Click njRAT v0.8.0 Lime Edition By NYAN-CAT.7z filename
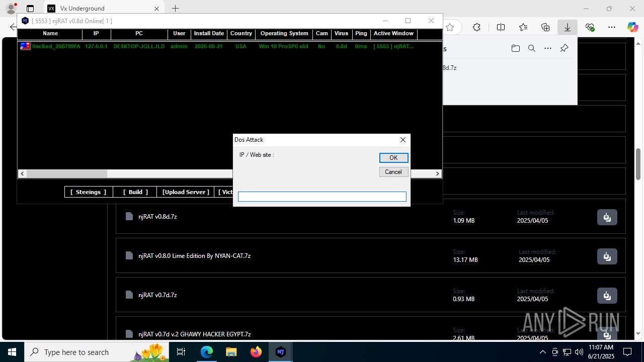This screenshot has width=644, height=362. pos(194,255)
